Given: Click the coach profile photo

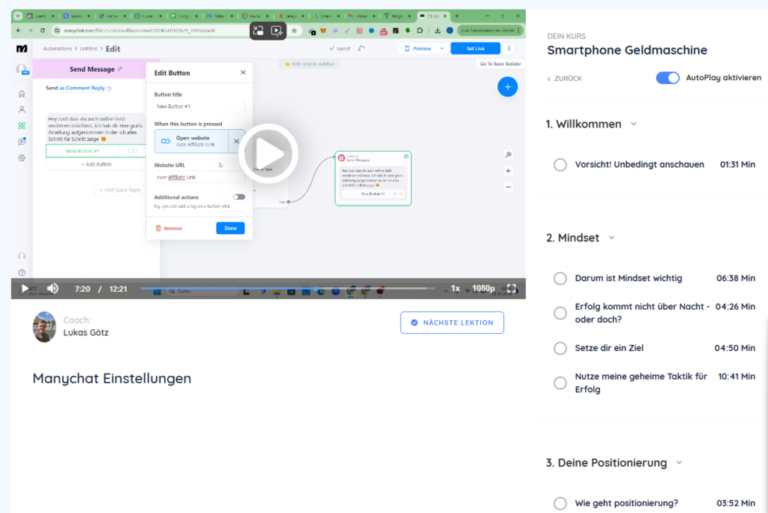Looking at the screenshot, I should click(x=44, y=327).
